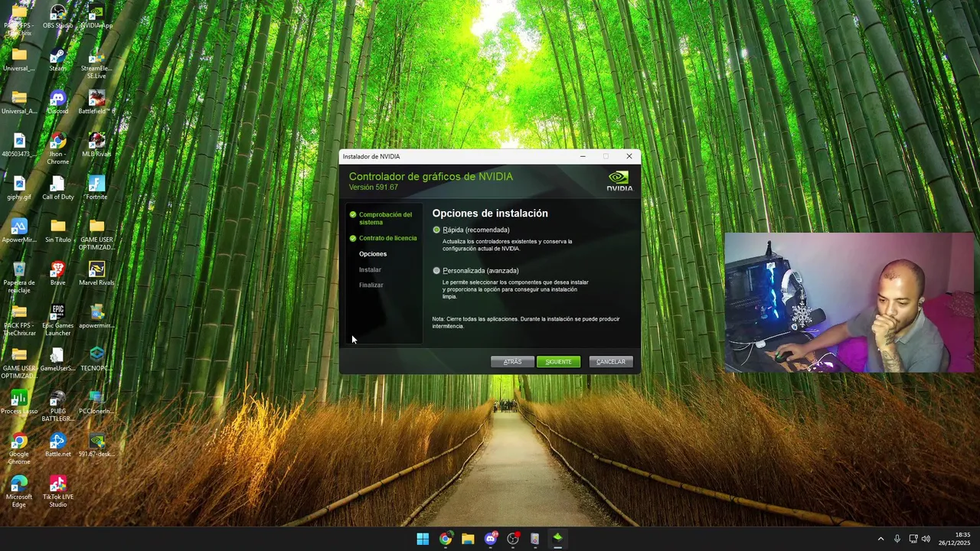This screenshot has height=551, width=980.
Task: Select the Rápida (recomendada) installation option
Action: 436,230
